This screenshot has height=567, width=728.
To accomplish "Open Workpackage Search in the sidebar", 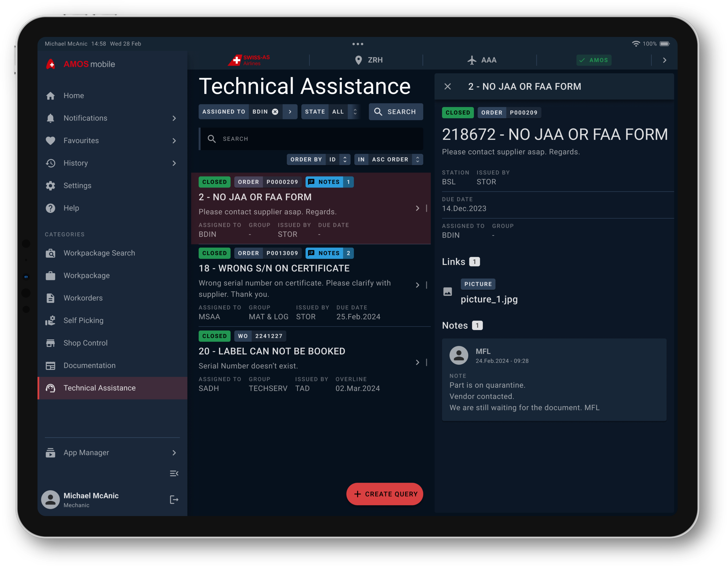I will coord(99,253).
